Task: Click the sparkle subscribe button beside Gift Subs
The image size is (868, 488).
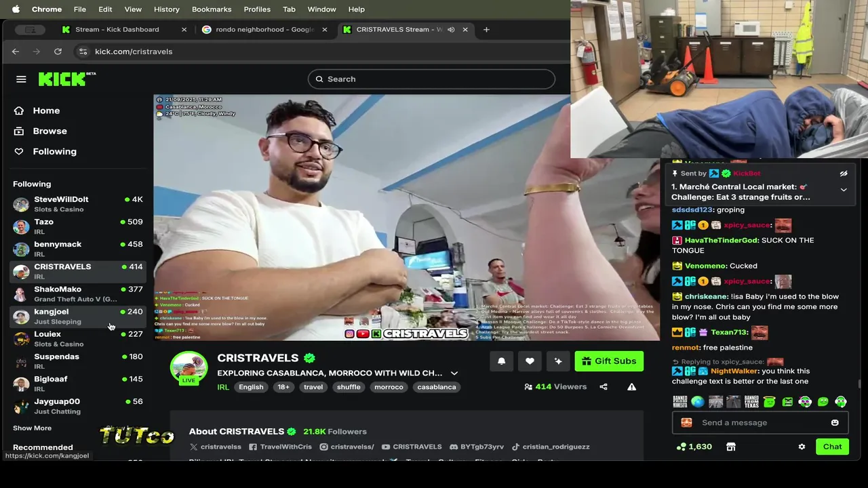Action: pos(558,361)
